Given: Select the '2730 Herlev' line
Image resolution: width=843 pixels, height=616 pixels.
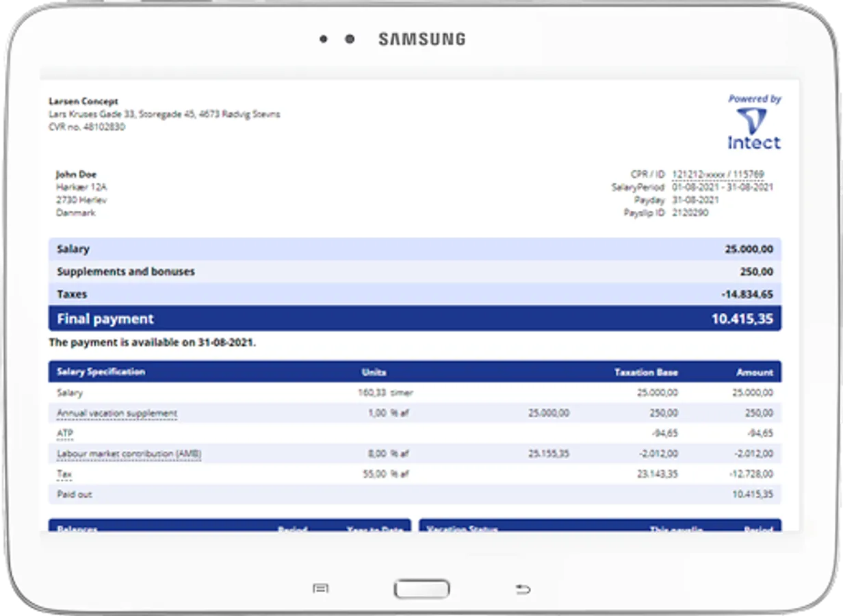Looking at the screenshot, I should [81, 200].
